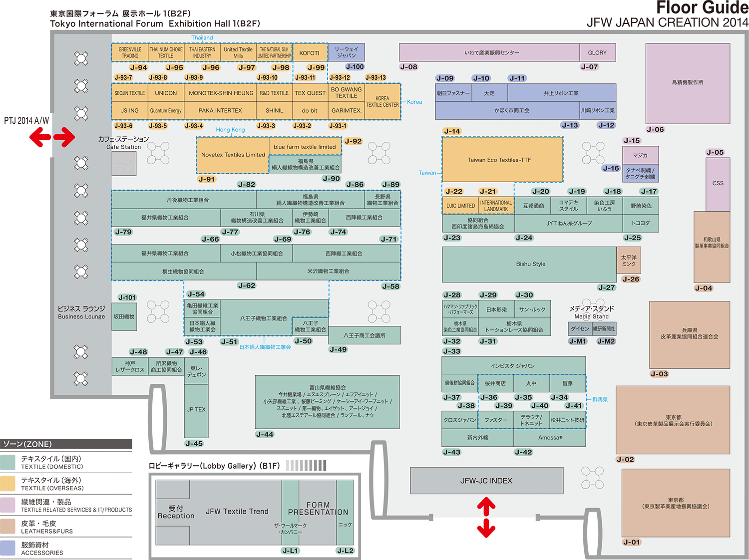Click the ゾーン(ZONE) legend header
Image resolution: width=749 pixels, height=560 pixels.
click(x=66, y=444)
